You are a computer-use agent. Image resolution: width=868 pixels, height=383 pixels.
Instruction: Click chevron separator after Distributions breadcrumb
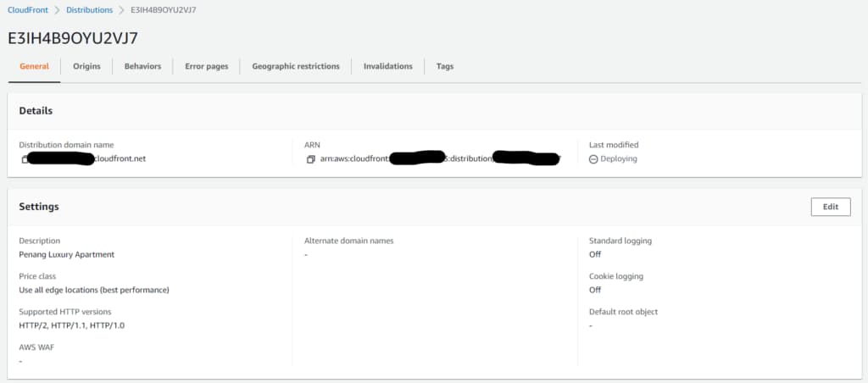pos(122,10)
